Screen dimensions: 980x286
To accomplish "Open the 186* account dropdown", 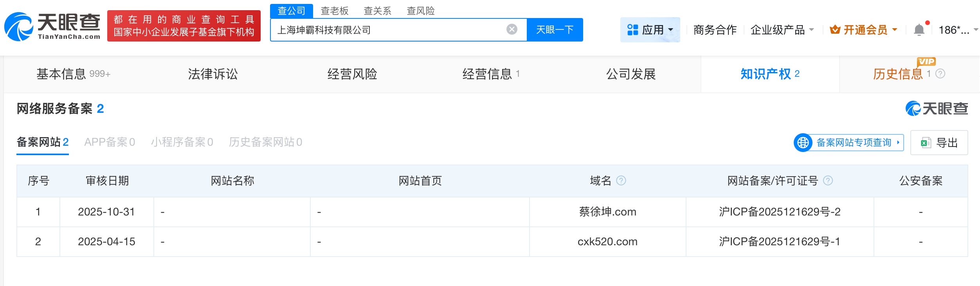I will 958,30.
